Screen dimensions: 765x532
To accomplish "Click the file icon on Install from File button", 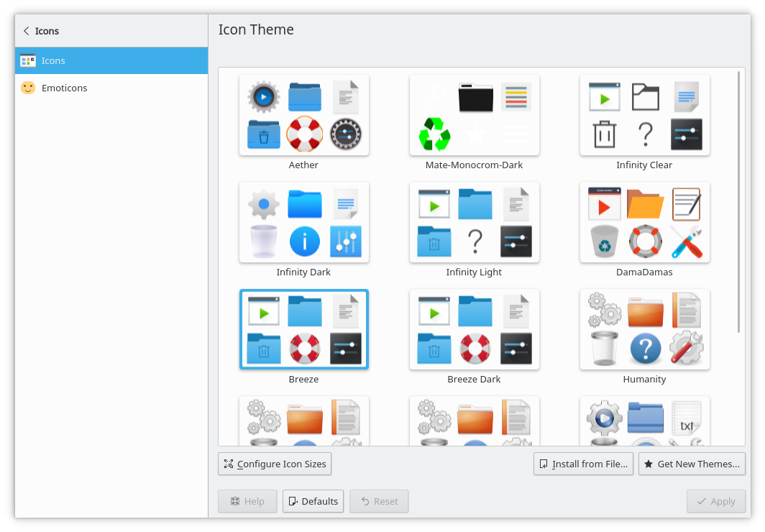I will tap(544, 464).
